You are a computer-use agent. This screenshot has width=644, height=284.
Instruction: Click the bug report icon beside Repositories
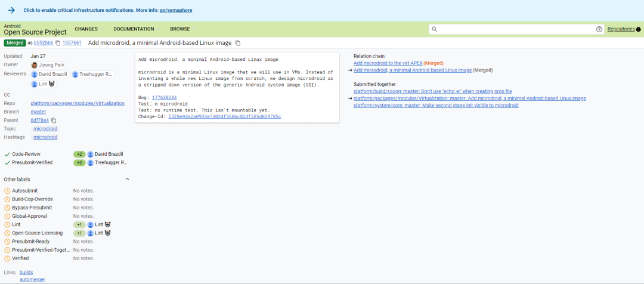(638, 29)
